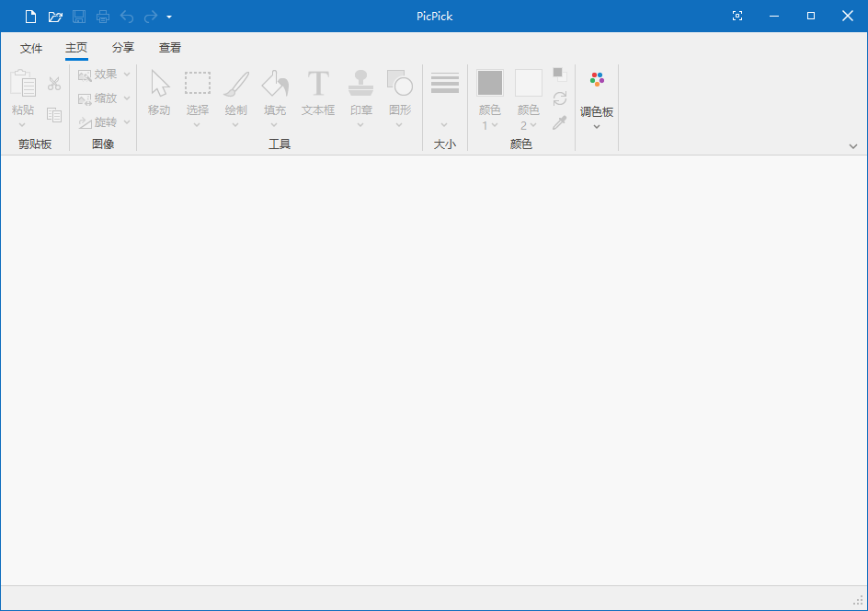Viewport: 868px width, 611px height.
Task: Select the 移动 (Move) tool
Action: pyautogui.click(x=159, y=92)
